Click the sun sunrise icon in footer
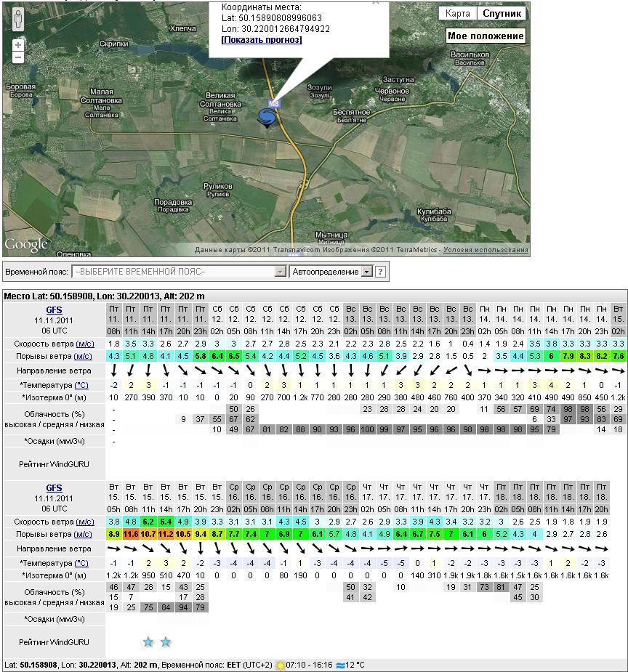The height and width of the screenshot is (672, 628). (x=280, y=665)
